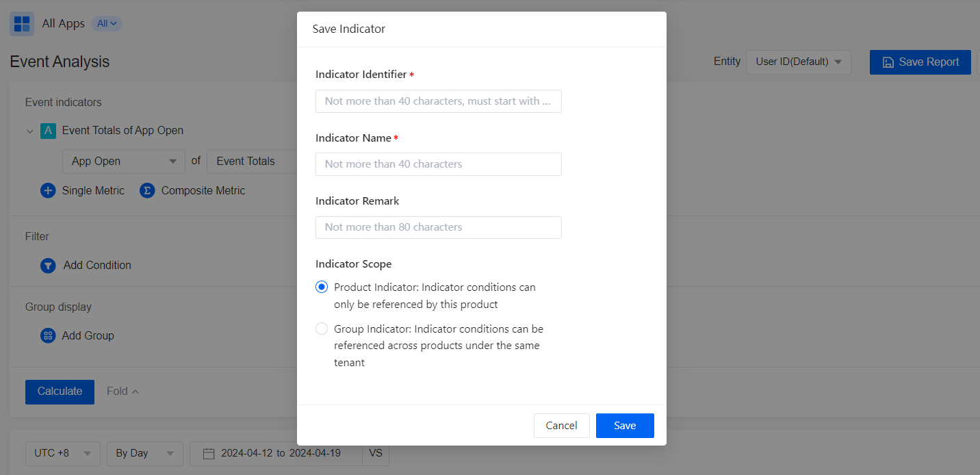Select the Group Indicator radio option

pyautogui.click(x=322, y=329)
